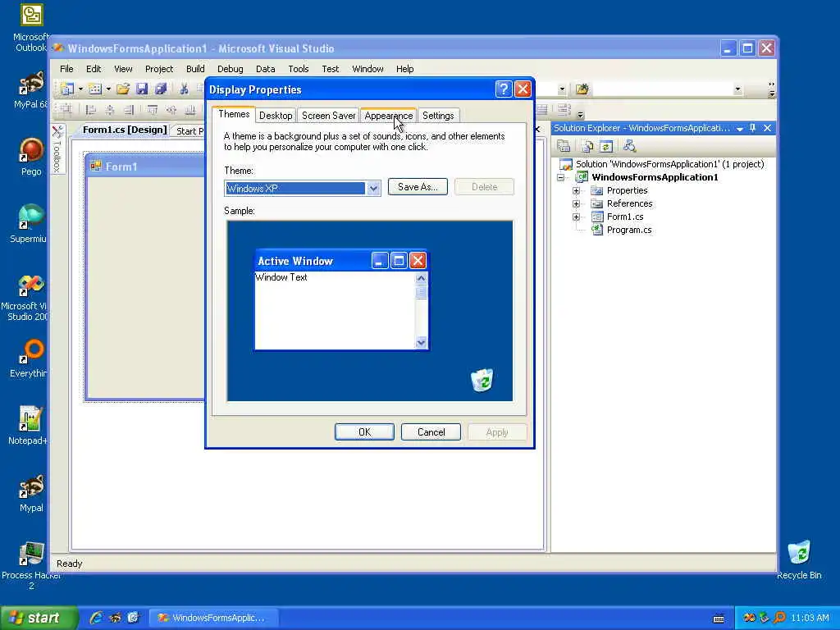Open the Theme combo box dropdown
The width and height of the screenshot is (840, 630).
click(x=373, y=188)
